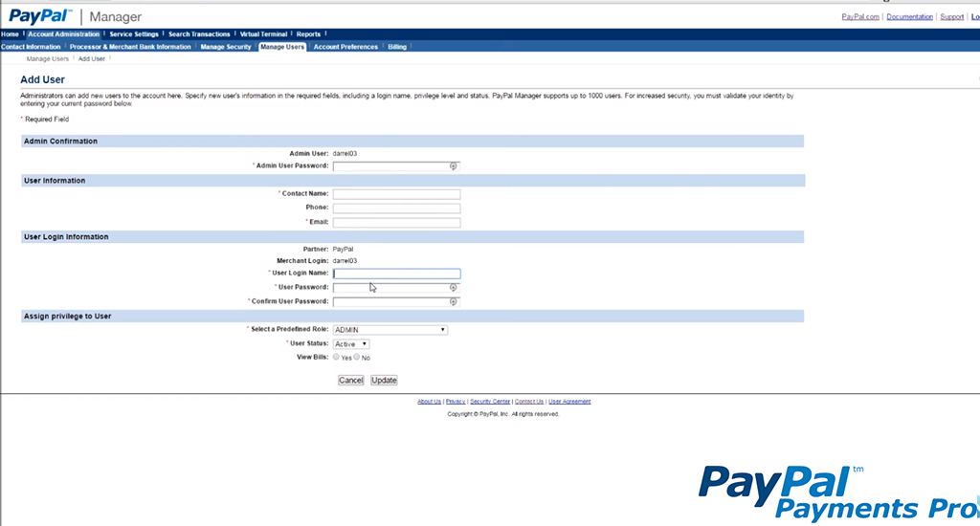
Task: Open the PayPal.com link
Action: coord(860,17)
